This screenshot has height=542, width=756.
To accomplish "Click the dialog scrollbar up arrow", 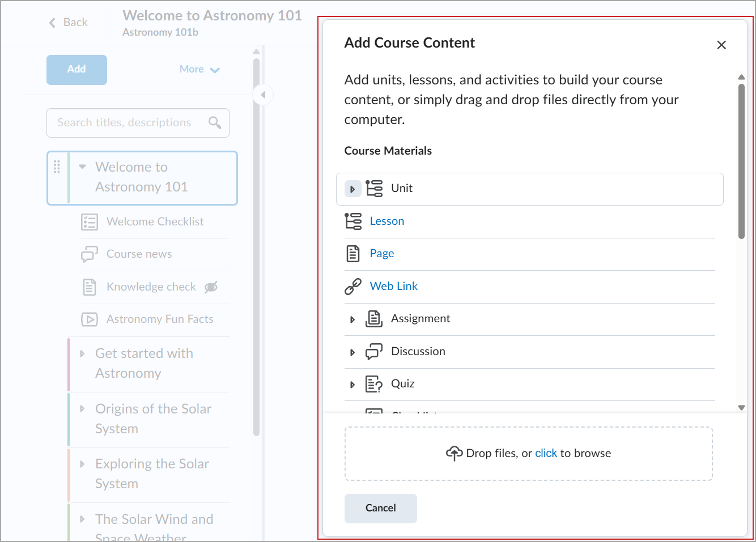I will tap(741, 76).
